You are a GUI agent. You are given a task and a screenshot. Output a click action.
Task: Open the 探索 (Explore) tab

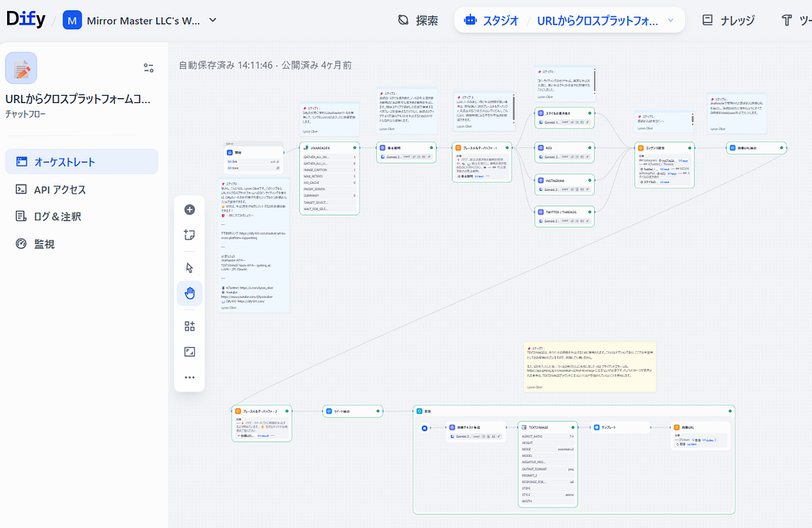(x=418, y=21)
